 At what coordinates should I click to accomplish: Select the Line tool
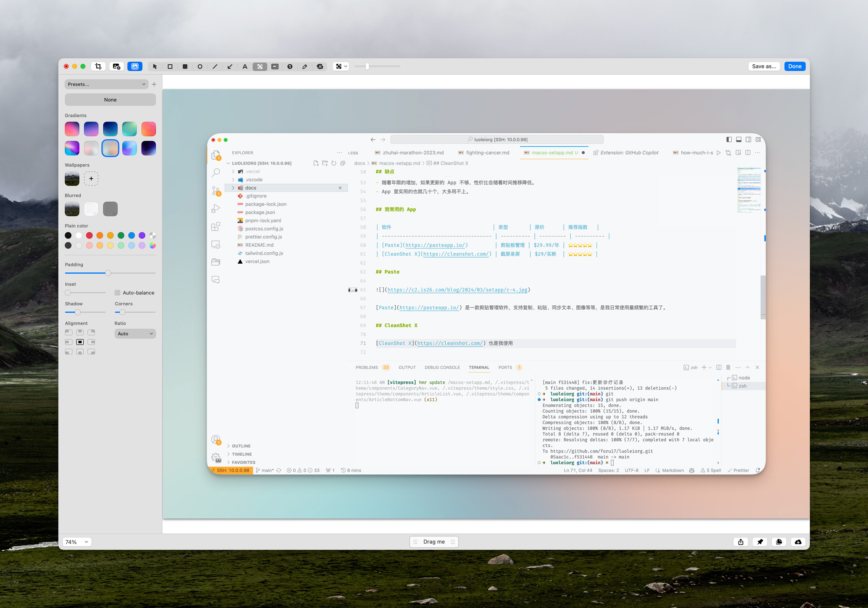pyautogui.click(x=215, y=66)
